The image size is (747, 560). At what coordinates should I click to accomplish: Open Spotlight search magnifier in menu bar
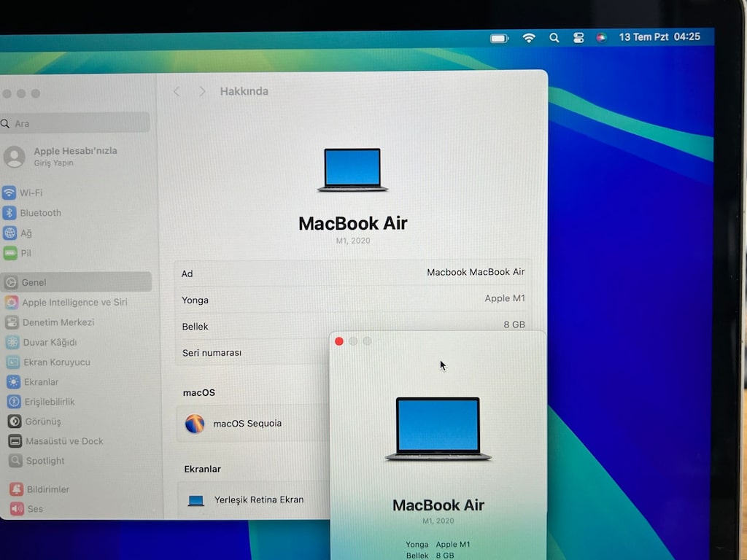pos(554,38)
